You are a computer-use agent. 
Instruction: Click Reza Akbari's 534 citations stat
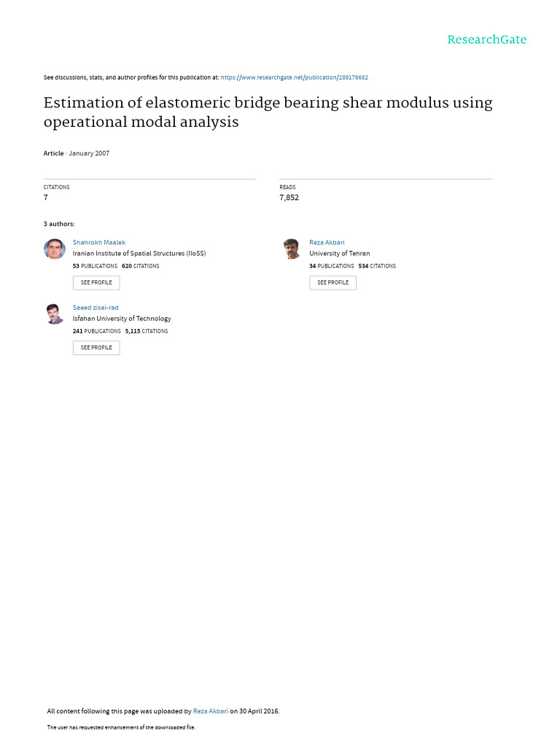click(377, 266)
